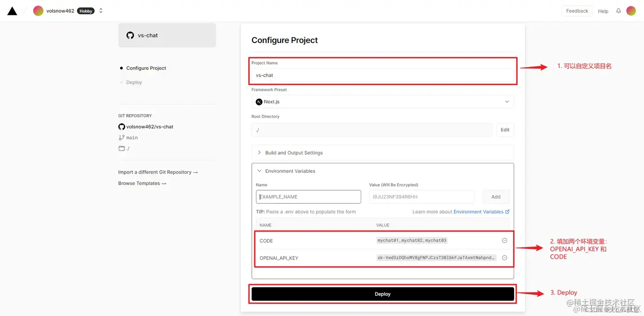644x316 pixels.
Task: Select the Deploy step in sidebar
Action: point(134,83)
